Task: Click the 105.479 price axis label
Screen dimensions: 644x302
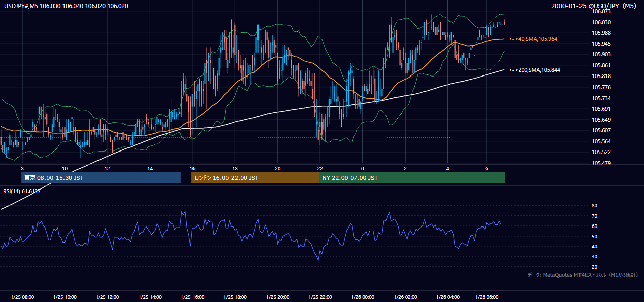Action: (601, 163)
